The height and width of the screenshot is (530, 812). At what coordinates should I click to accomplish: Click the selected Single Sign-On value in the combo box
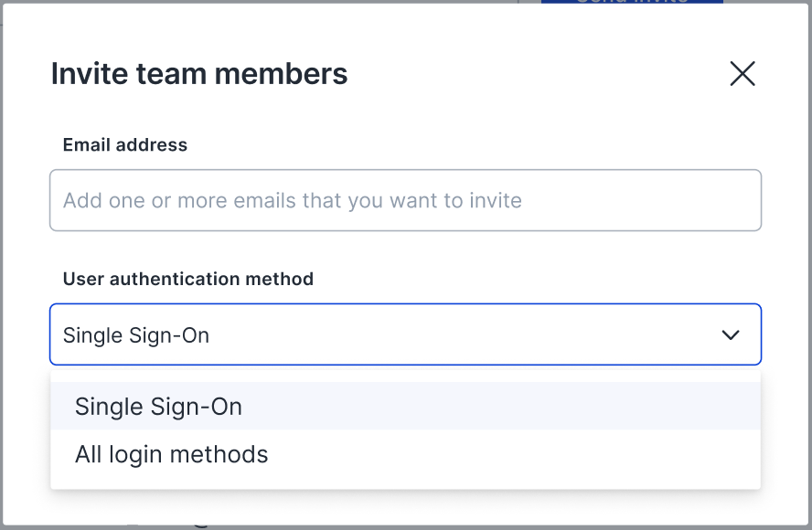pyautogui.click(x=136, y=335)
